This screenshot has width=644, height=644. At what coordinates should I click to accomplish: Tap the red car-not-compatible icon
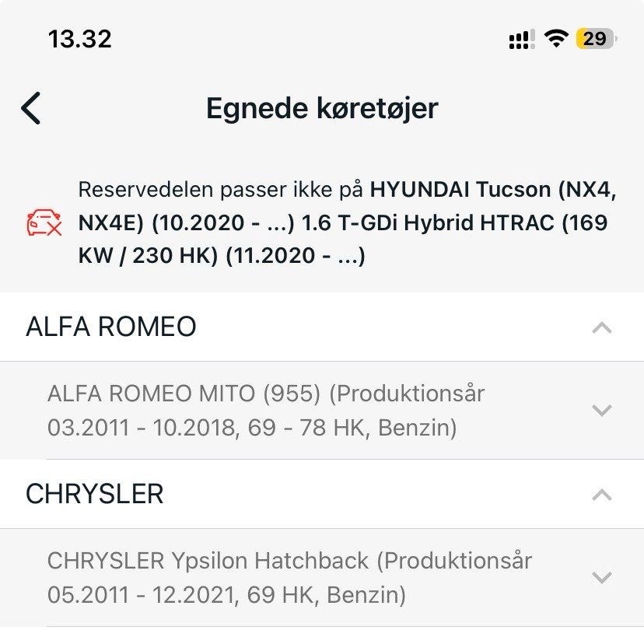(x=44, y=223)
